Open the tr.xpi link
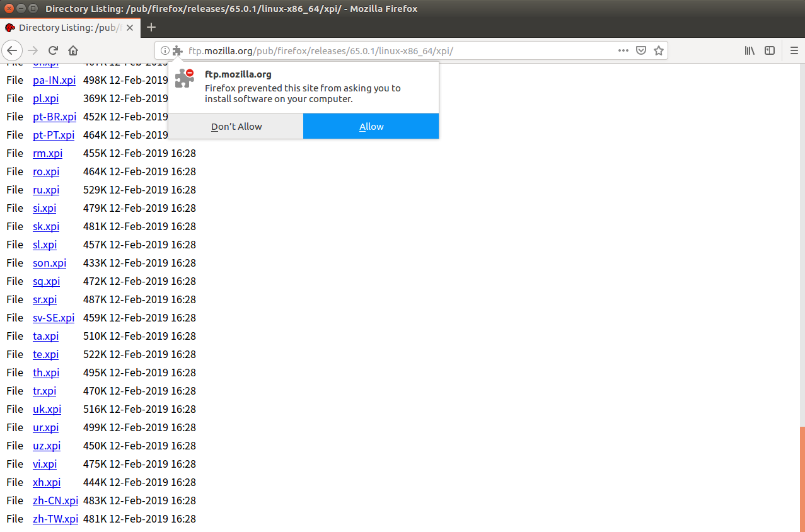 [x=45, y=391]
